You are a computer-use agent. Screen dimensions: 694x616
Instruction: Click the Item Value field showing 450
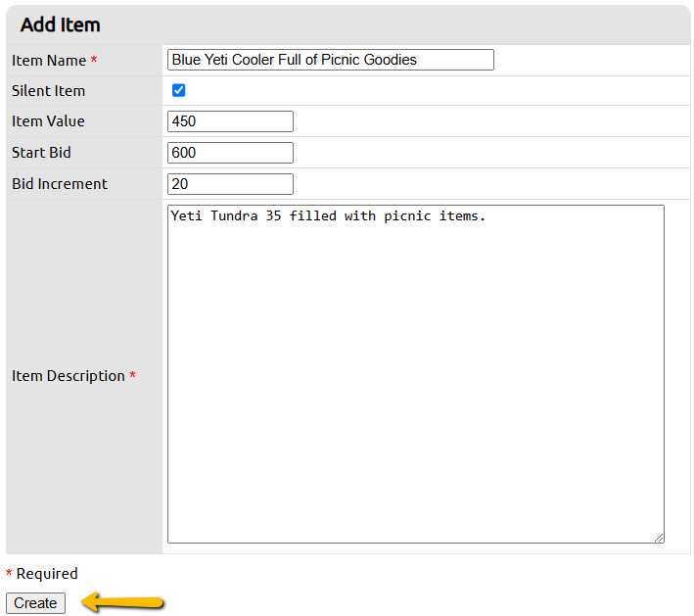click(x=230, y=121)
